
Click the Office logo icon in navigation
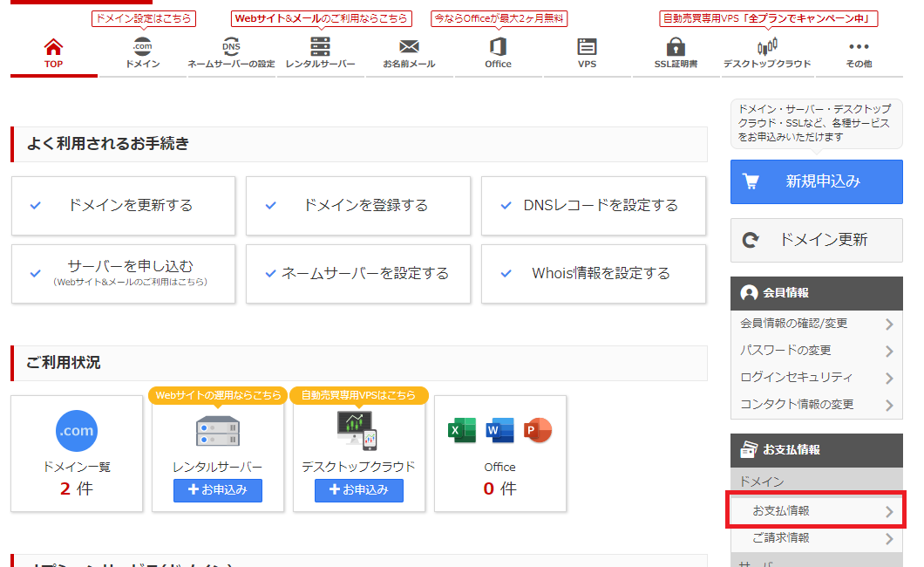point(498,47)
